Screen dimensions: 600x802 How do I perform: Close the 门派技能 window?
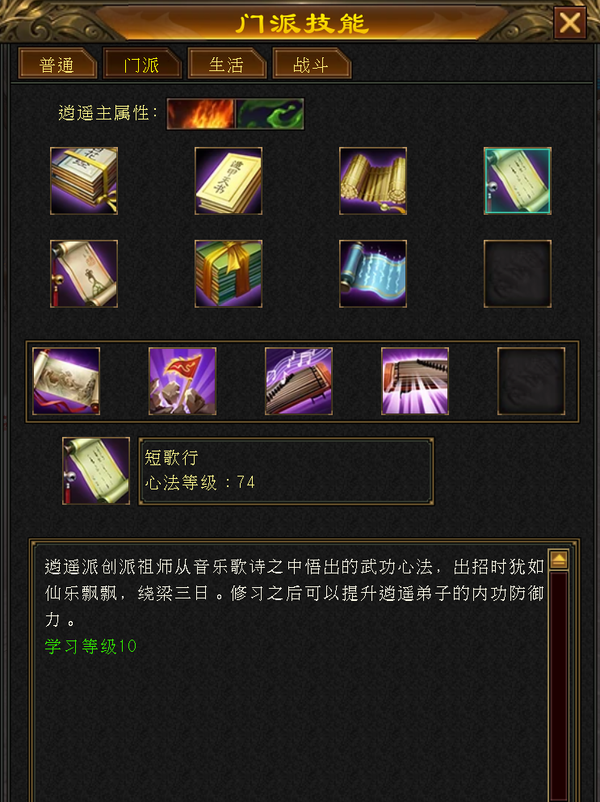tap(570, 23)
